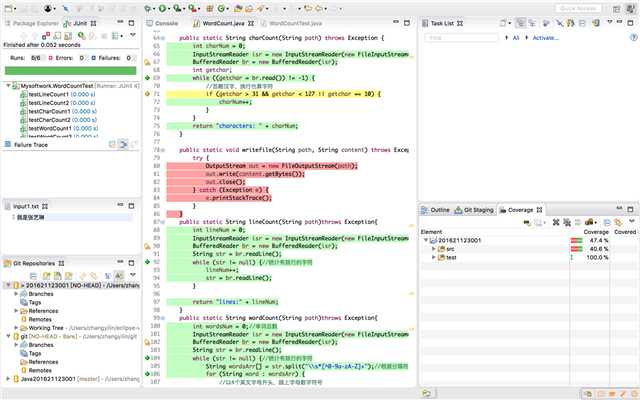
Task: Click the New Task icon in Task List
Action: point(503,23)
